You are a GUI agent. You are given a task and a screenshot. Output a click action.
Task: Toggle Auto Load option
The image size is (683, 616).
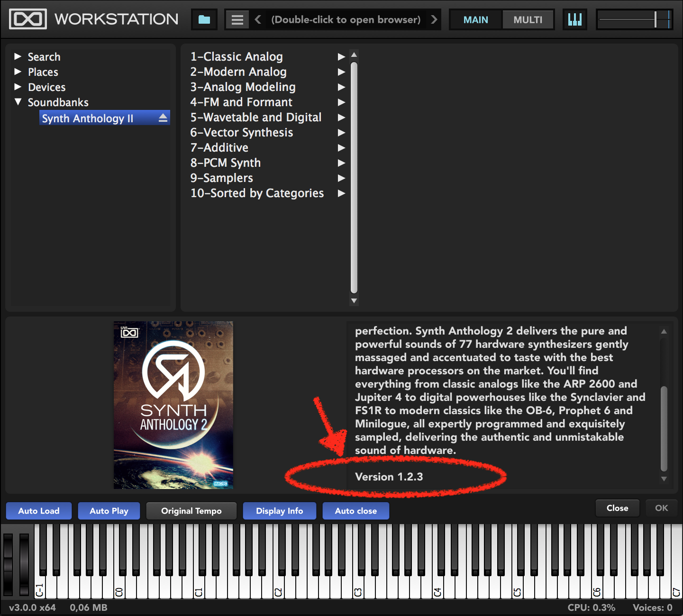[39, 511]
